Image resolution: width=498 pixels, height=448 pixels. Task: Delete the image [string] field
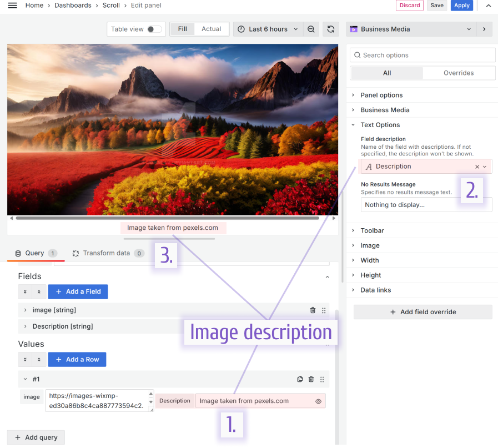pyautogui.click(x=313, y=310)
